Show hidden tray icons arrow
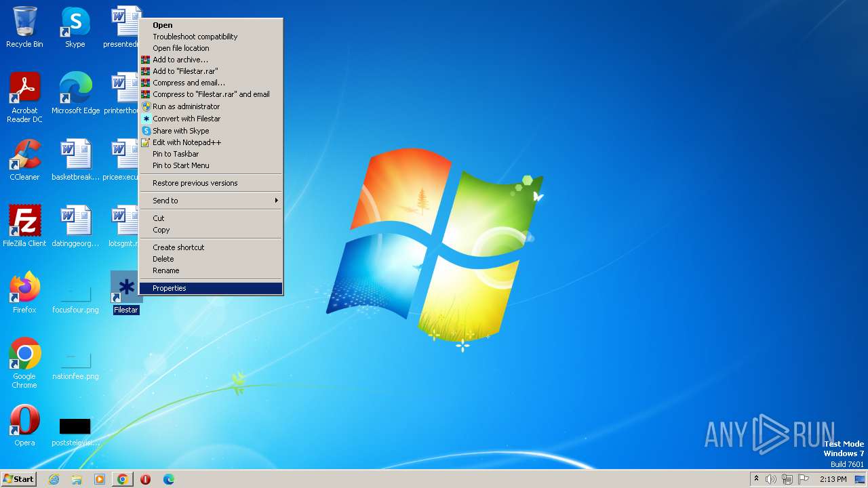 pos(756,479)
